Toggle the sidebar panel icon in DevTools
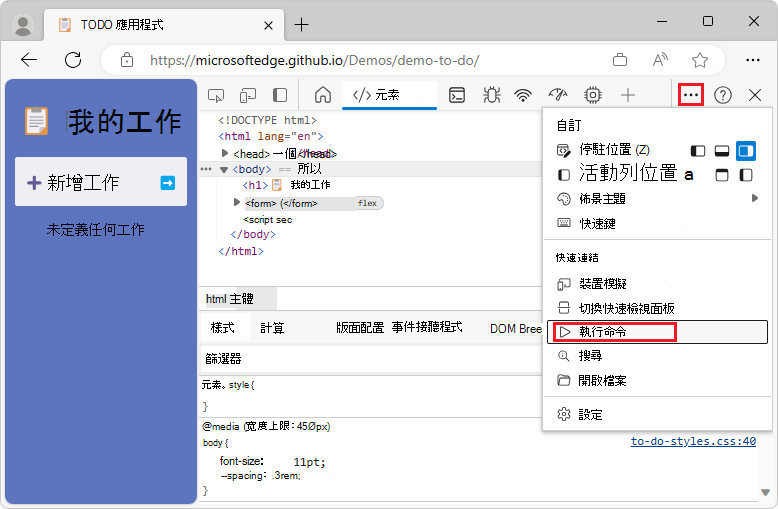This screenshot has width=778, height=509. (x=280, y=95)
